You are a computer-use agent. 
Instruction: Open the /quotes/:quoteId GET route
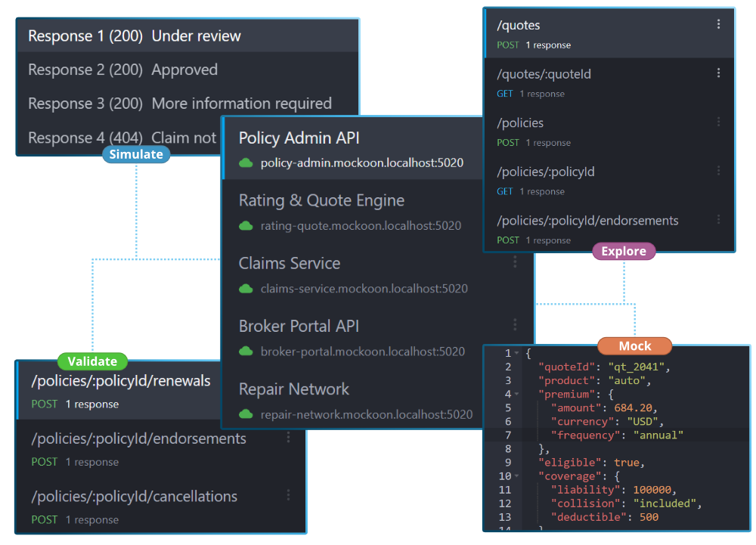pos(609,83)
